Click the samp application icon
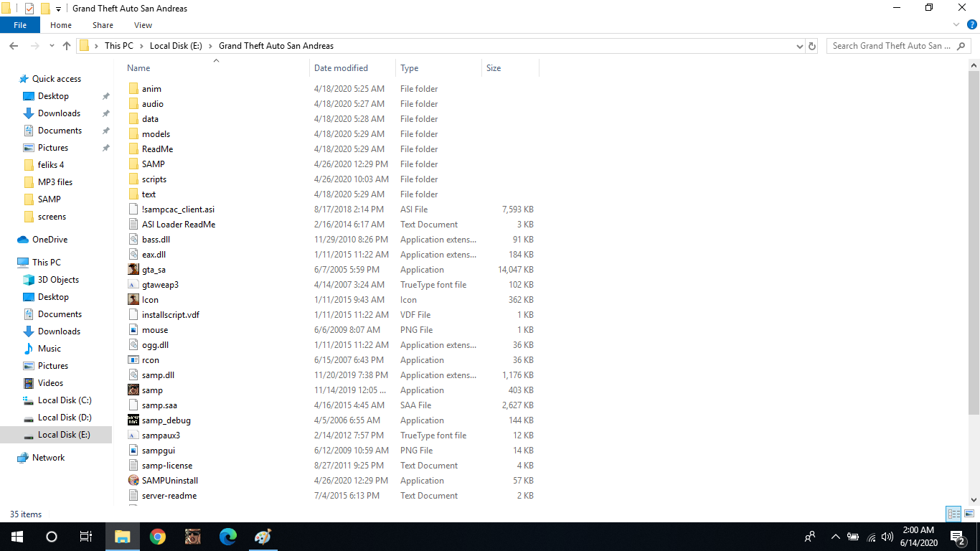Screen dimensions: 980x551 pyautogui.click(x=133, y=390)
